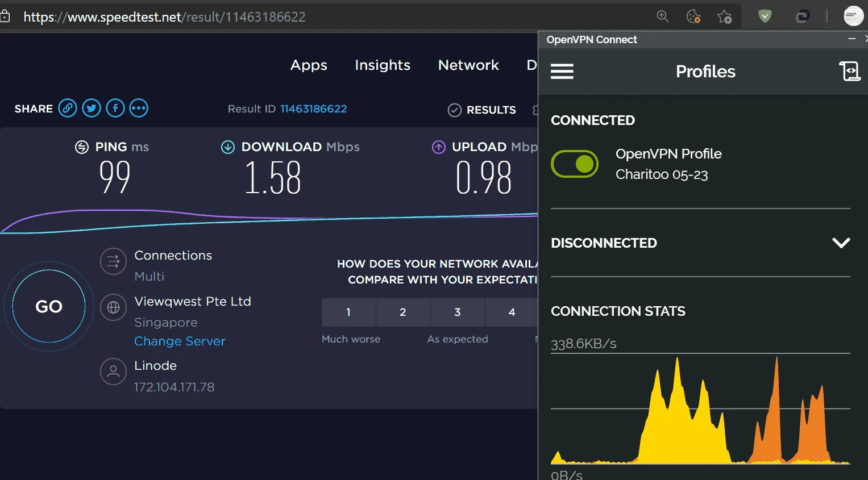Share the result on Twitter
Image resolution: width=868 pixels, height=480 pixels.
(x=92, y=108)
